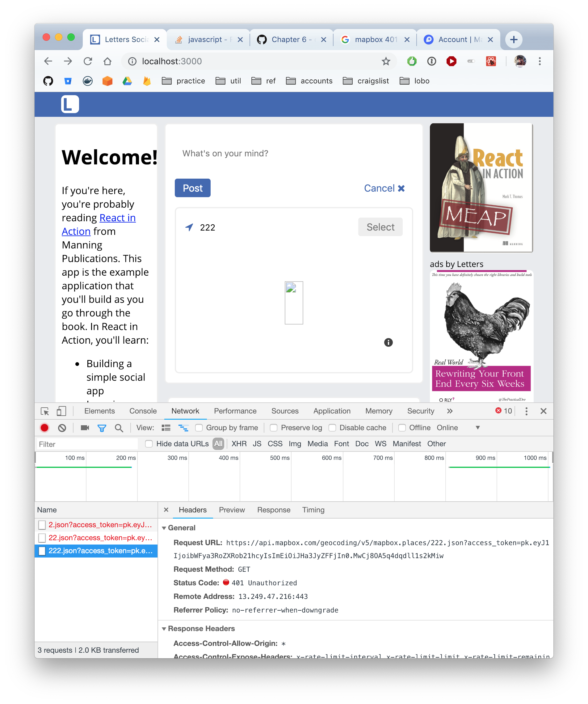Switch to large request rows view
The height and width of the screenshot is (704, 588).
(166, 428)
